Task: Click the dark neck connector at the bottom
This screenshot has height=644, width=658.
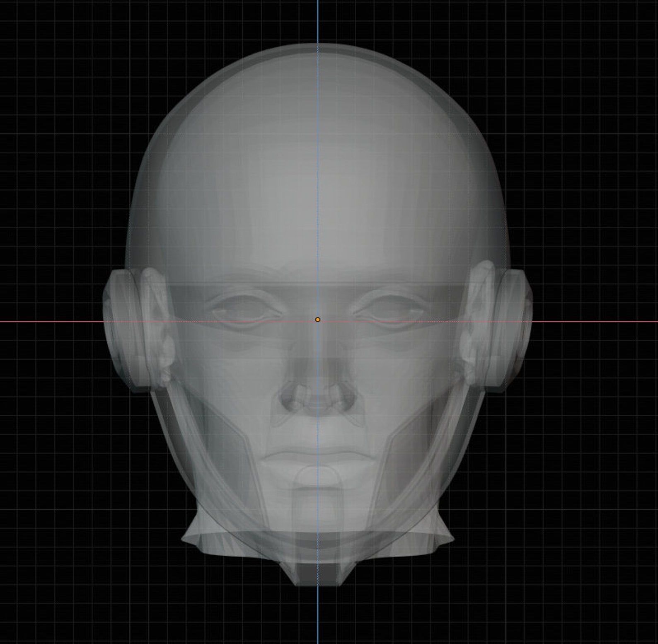Action: (x=318, y=574)
